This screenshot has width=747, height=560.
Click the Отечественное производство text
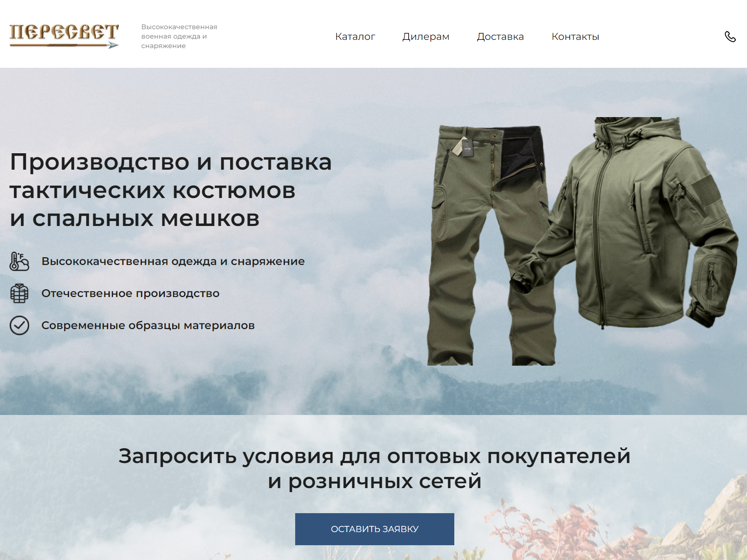click(x=130, y=293)
